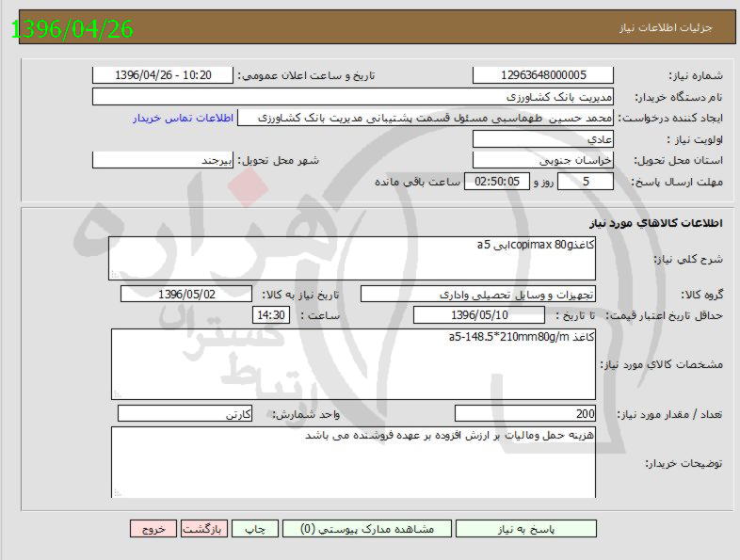Image resolution: width=740 pixels, height=560 pixels.
Task: Click the price validity date field
Action: tap(479, 315)
